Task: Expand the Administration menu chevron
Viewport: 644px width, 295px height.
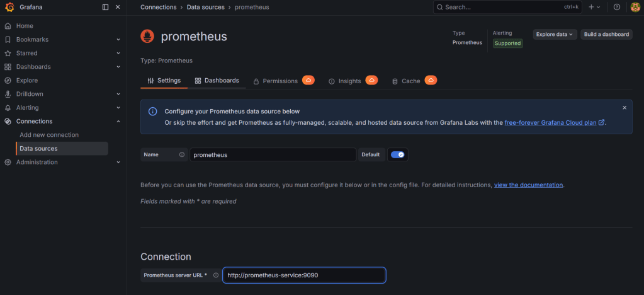Action: point(118,162)
